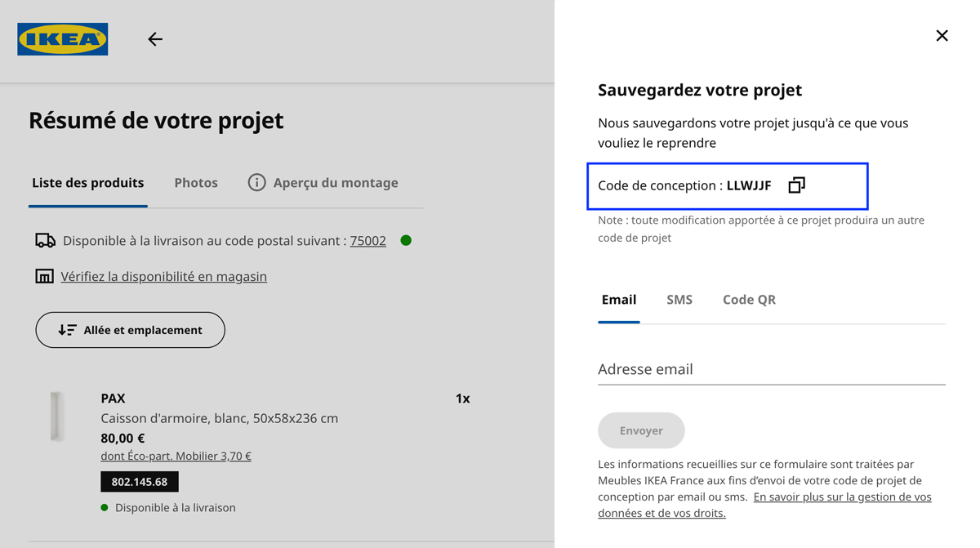Switch to the SMS tab
Screen dimensions: 980x548
click(x=679, y=300)
